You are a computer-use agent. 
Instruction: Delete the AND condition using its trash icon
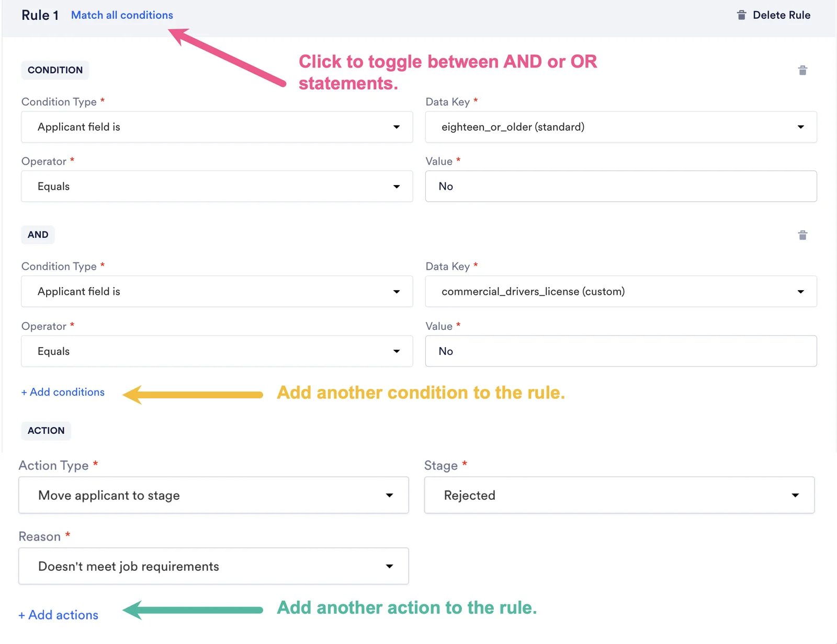(x=802, y=235)
